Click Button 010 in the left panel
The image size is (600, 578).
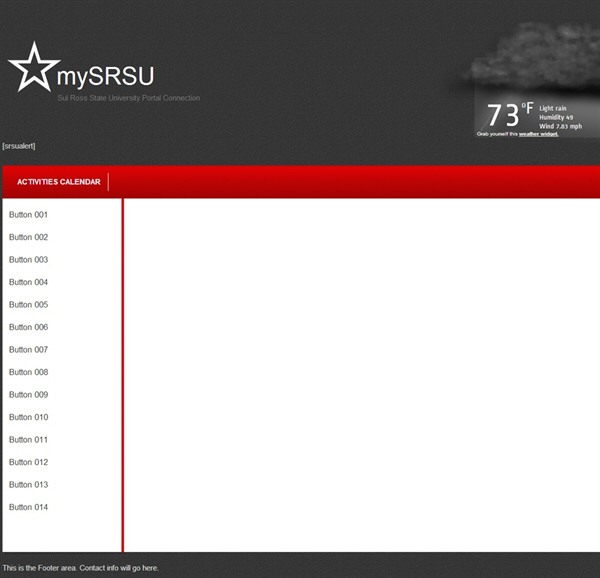(28, 418)
